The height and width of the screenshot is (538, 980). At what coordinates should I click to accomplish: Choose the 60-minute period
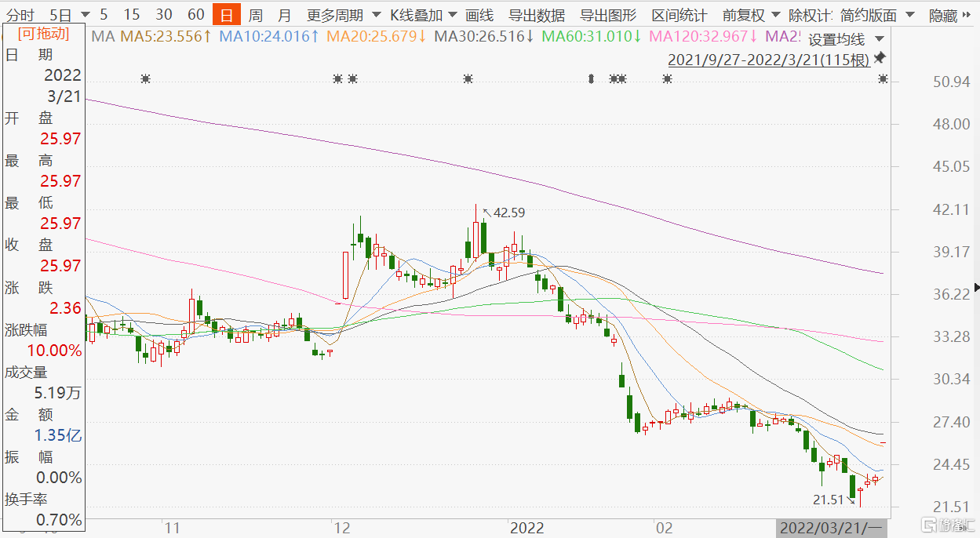pos(196,15)
